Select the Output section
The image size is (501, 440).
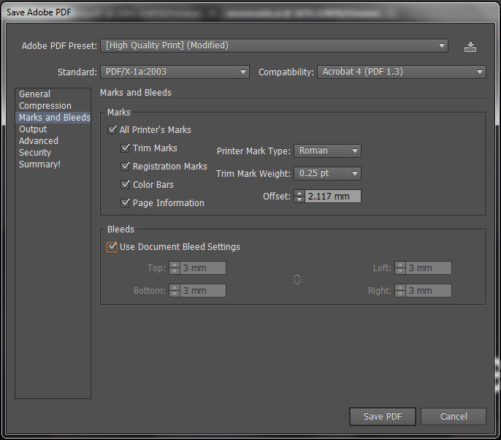coord(33,129)
